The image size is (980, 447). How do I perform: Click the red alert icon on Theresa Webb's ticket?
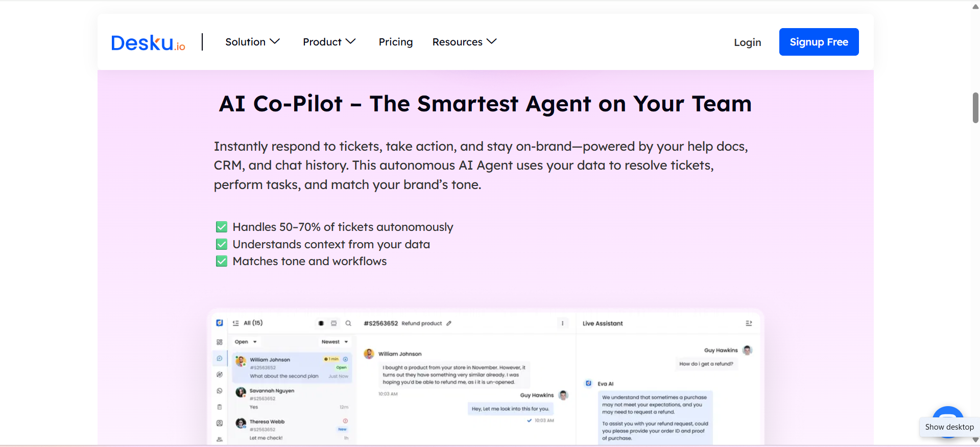345,421
